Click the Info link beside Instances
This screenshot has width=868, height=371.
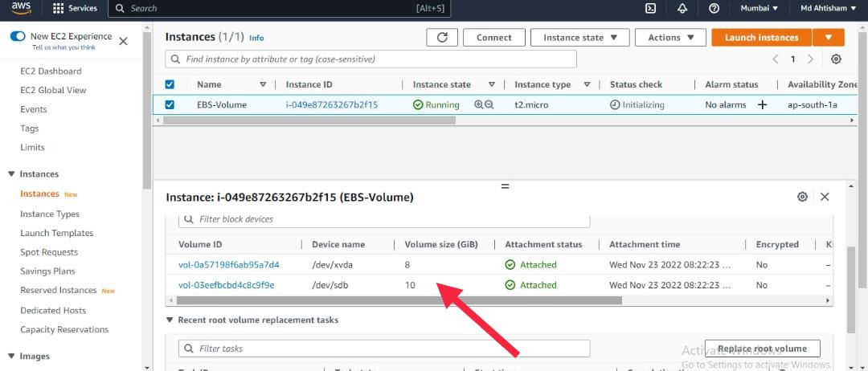click(x=256, y=39)
